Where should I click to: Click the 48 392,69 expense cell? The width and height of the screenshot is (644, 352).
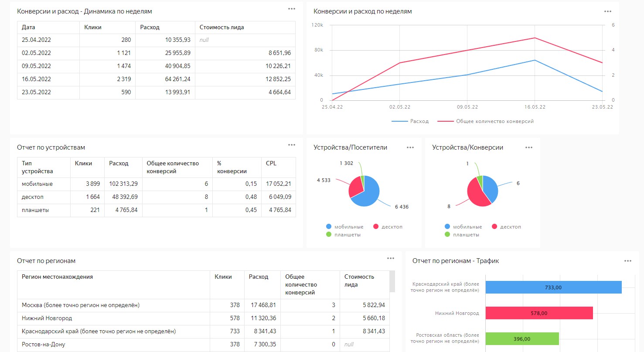coord(123,197)
